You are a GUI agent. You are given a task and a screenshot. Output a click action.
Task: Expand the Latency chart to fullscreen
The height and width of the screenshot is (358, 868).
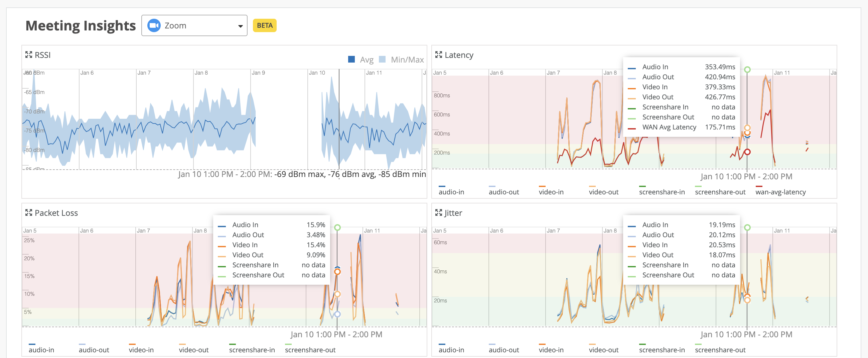tap(438, 55)
